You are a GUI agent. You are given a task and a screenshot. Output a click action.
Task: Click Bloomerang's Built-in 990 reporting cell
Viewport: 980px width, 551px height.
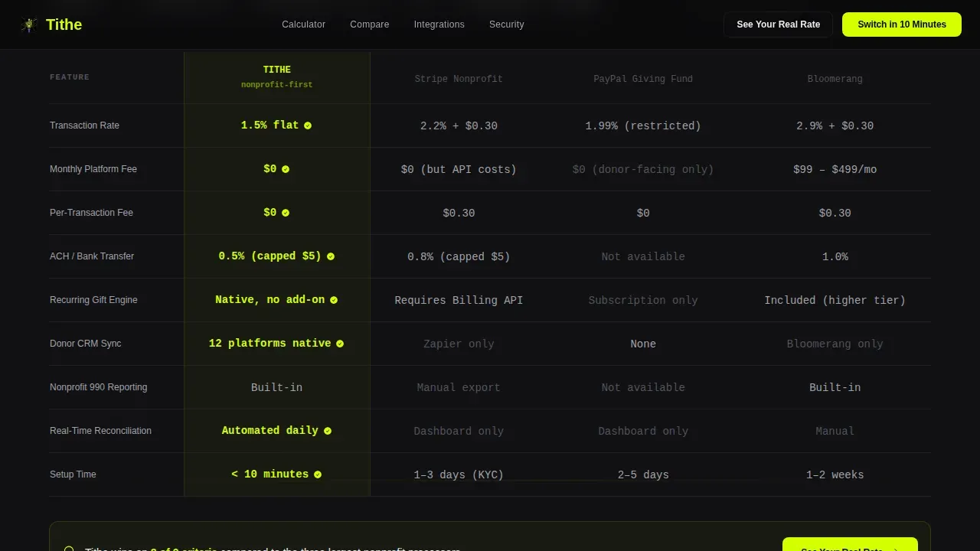point(835,388)
